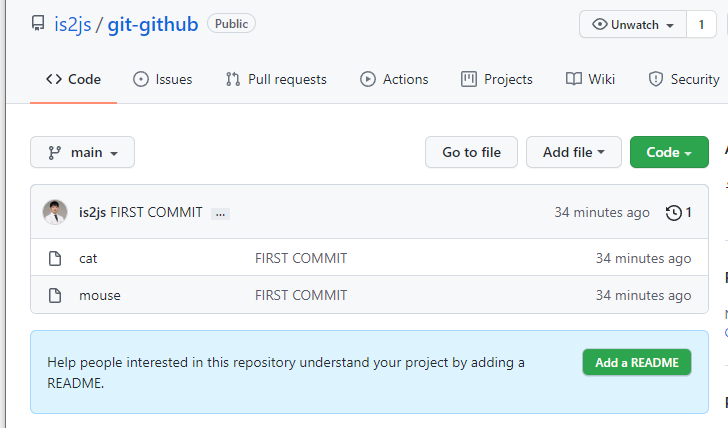Expand the Add file dropdown
This screenshot has height=428, width=728.
[x=573, y=152]
